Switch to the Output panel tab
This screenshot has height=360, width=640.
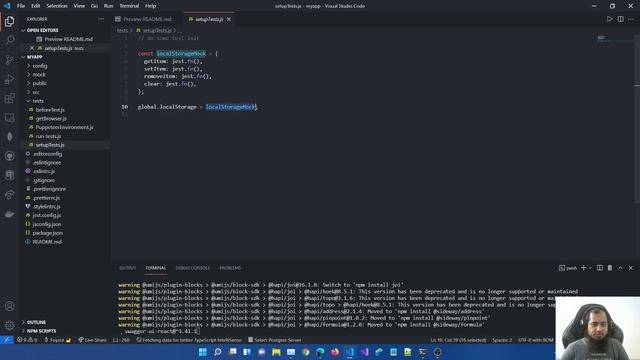[x=128, y=268]
